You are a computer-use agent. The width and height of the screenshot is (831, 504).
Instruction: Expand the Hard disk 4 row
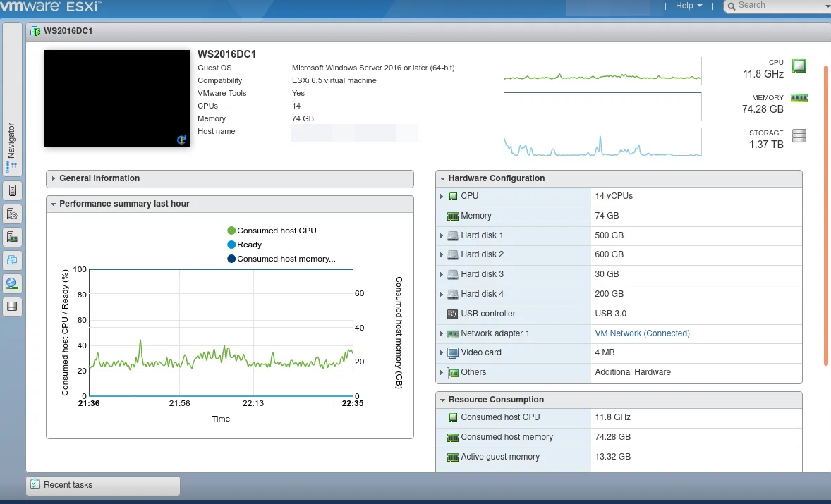(442, 295)
